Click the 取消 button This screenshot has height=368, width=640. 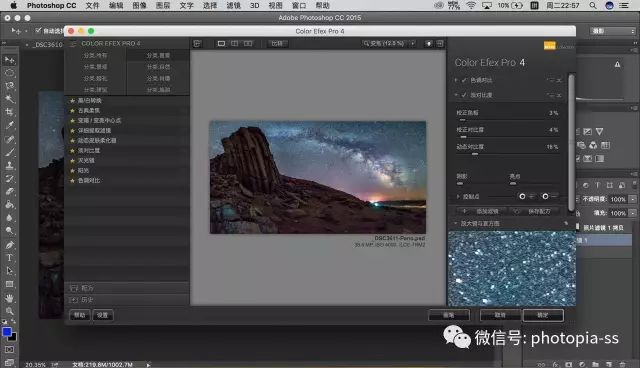click(500, 315)
